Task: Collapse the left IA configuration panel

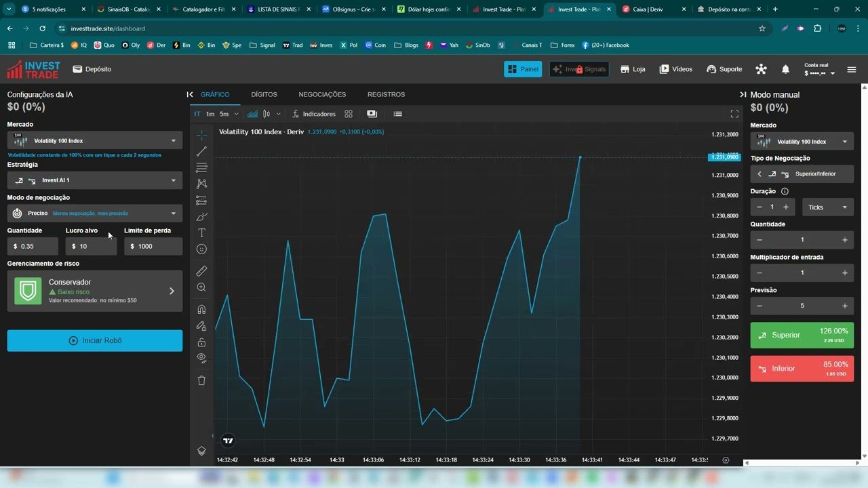Action: click(190, 94)
